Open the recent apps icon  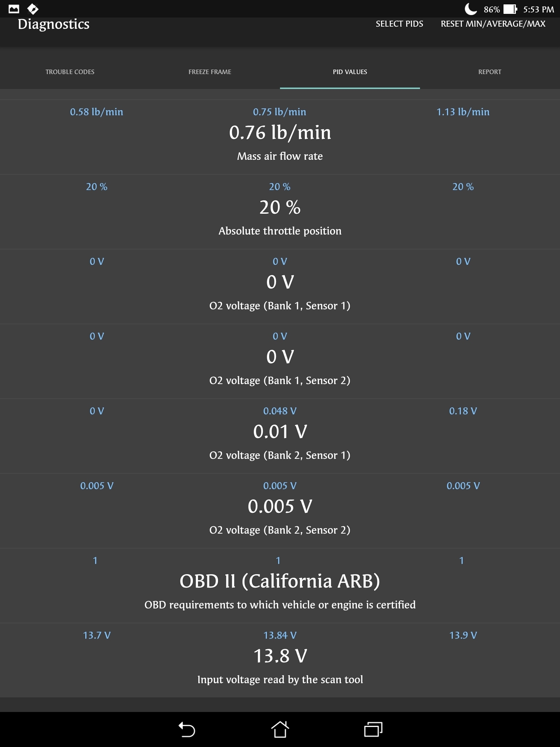point(373,729)
